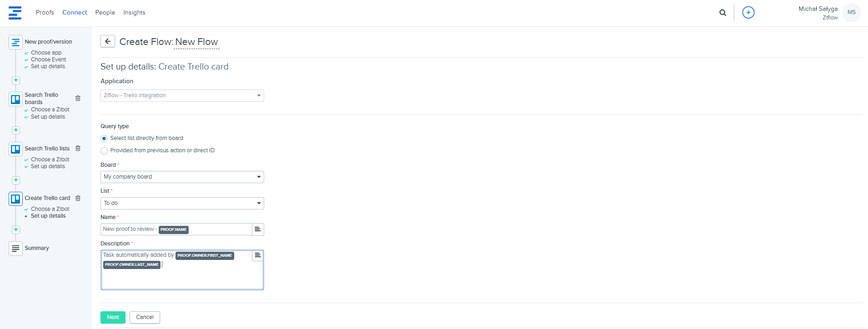This screenshot has height=329, width=868.
Task: Delete the Create Trello card step
Action: (x=78, y=198)
